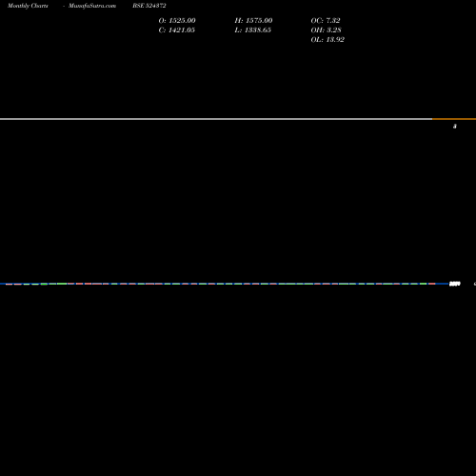Click the 'OC: 7.32' percentage
Screen dimensions: 476x476
[326, 21]
